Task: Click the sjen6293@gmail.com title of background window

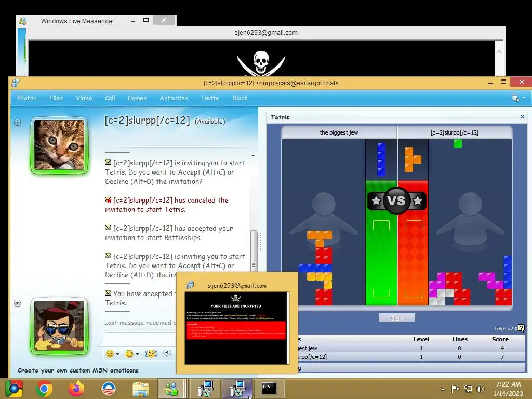Action: 265,33
